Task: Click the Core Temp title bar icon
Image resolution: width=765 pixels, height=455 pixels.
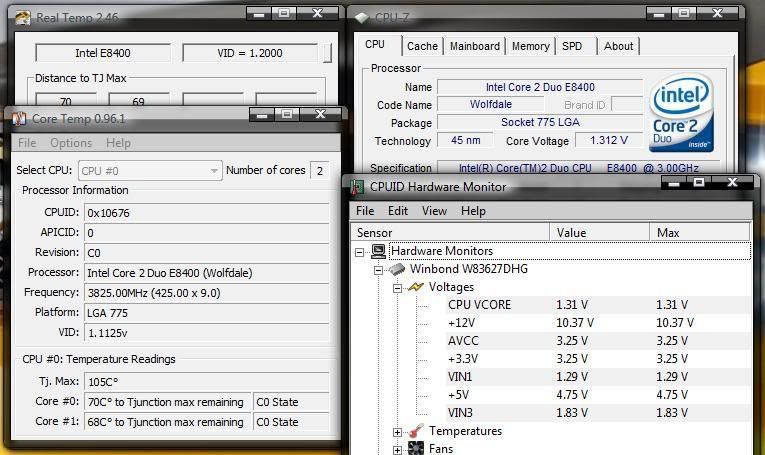Action: (x=19, y=119)
